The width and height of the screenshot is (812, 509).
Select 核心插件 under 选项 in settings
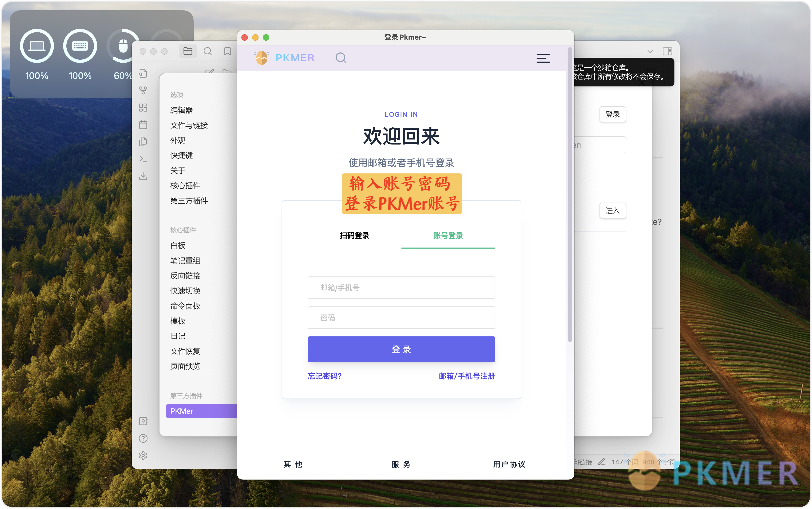coord(185,185)
